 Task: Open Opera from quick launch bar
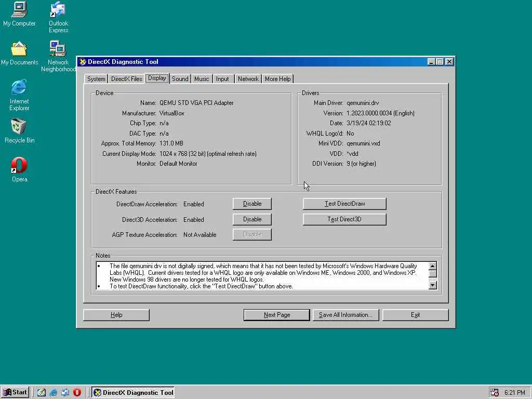pos(77,392)
